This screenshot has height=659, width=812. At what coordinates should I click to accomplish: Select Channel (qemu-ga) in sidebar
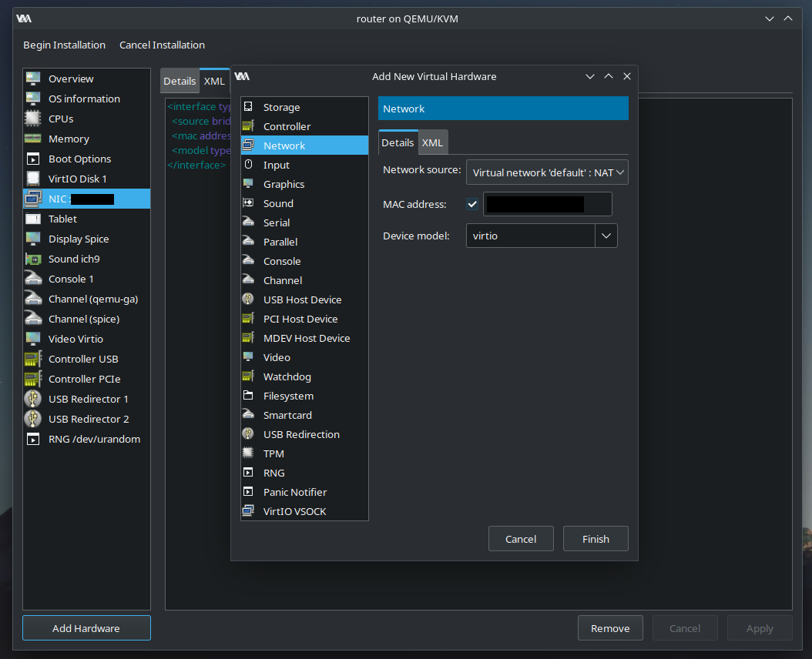click(x=86, y=299)
